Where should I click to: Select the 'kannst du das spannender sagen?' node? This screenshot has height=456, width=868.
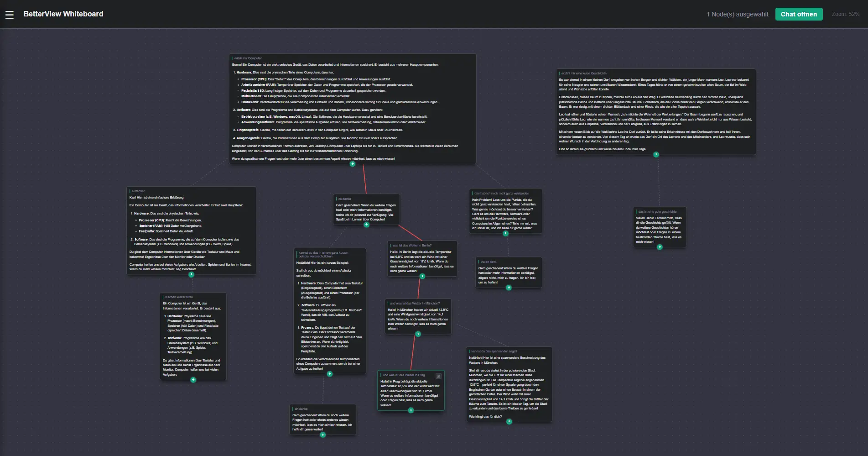pyautogui.click(x=509, y=384)
